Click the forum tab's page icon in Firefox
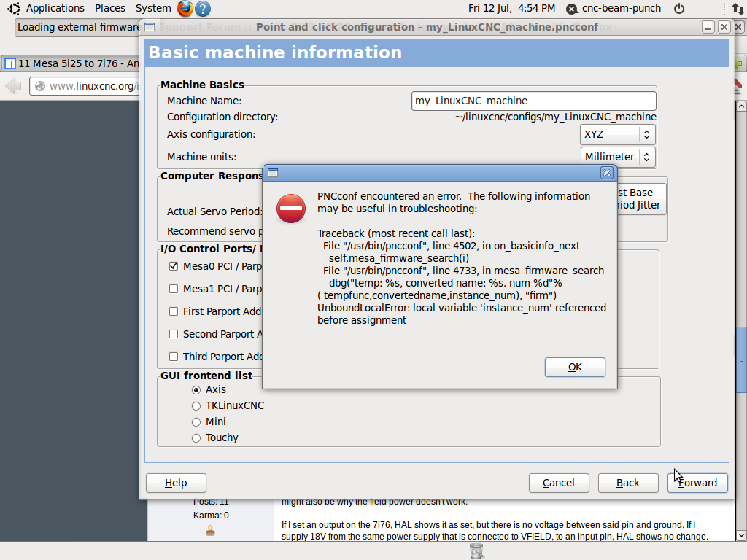This screenshot has height=560, width=747. point(10,63)
